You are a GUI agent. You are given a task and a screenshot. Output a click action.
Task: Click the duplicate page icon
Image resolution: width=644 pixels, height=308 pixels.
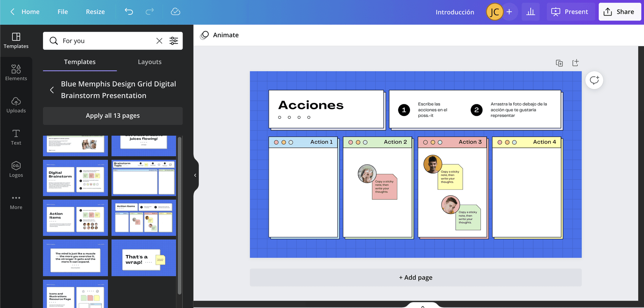(x=559, y=63)
